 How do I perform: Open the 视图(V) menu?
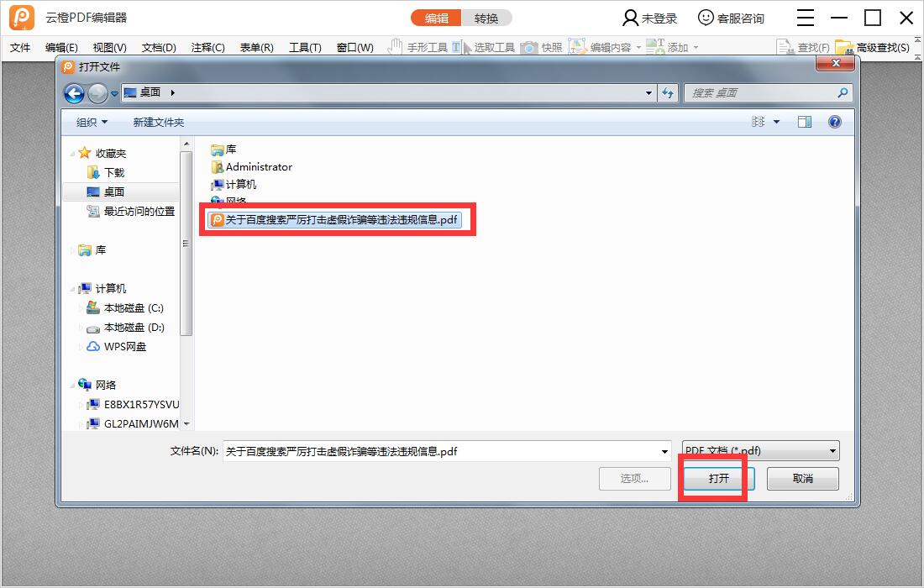point(109,47)
